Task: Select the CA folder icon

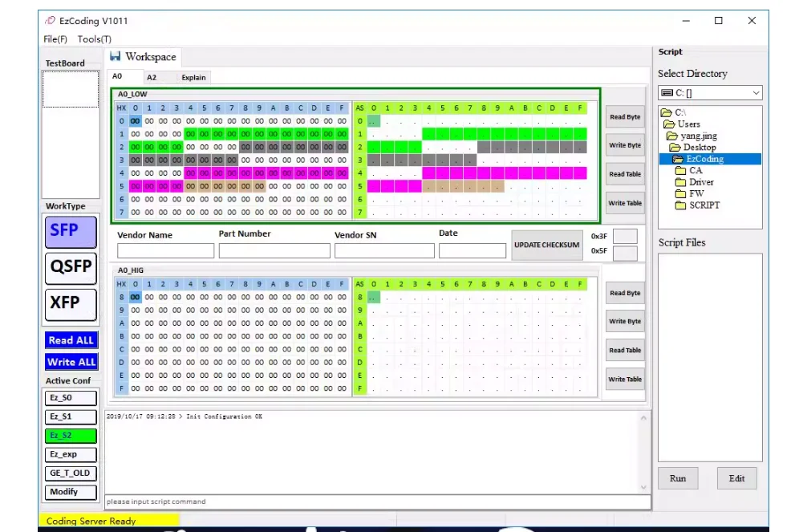Action: [x=680, y=170]
